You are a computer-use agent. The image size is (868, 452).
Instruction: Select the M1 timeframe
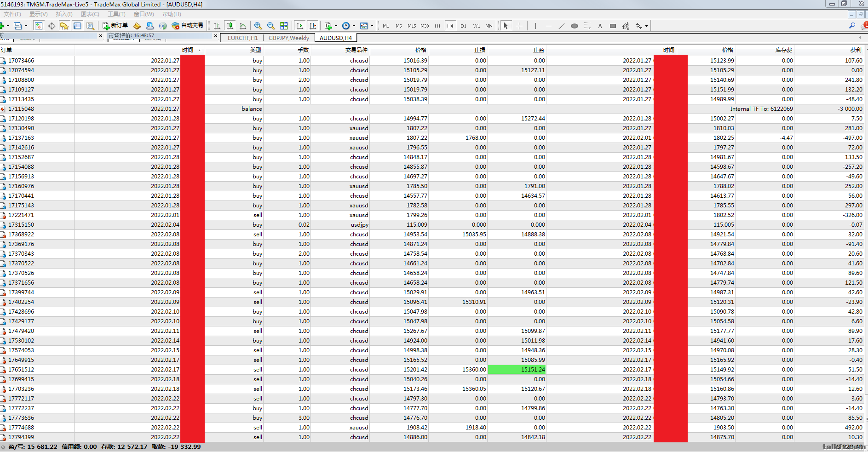click(385, 26)
